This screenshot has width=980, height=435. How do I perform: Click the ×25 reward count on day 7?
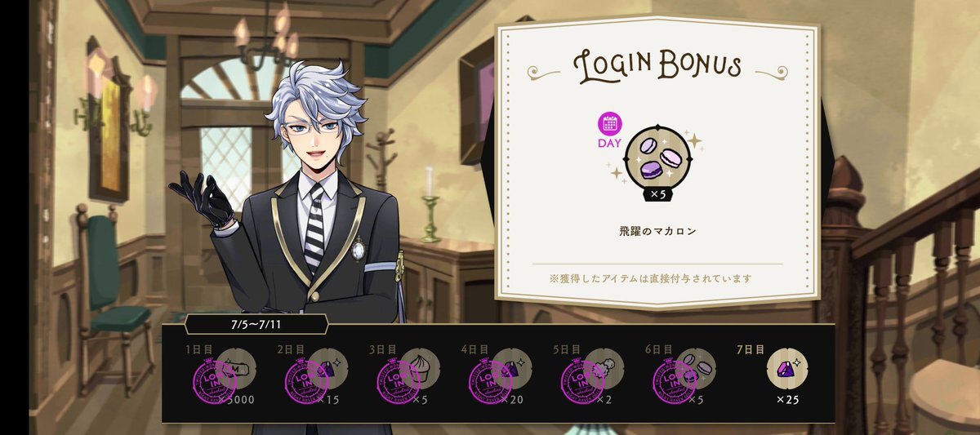click(787, 400)
